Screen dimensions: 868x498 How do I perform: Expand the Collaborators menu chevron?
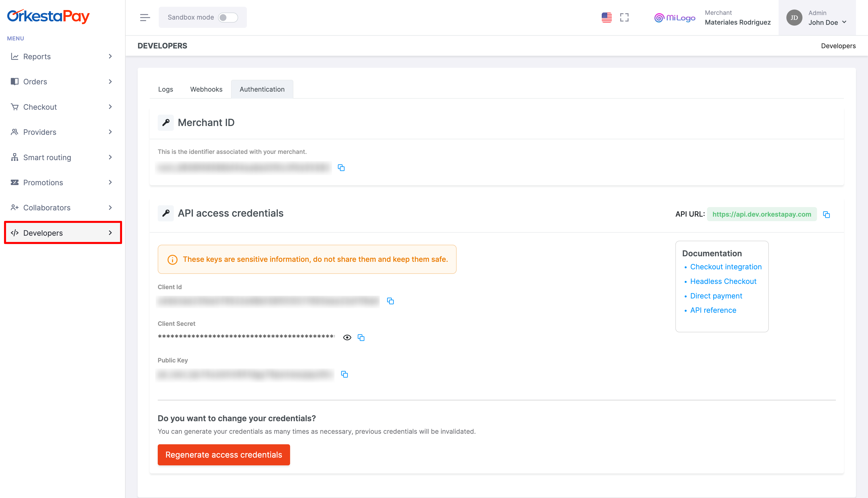click(110, 208)
